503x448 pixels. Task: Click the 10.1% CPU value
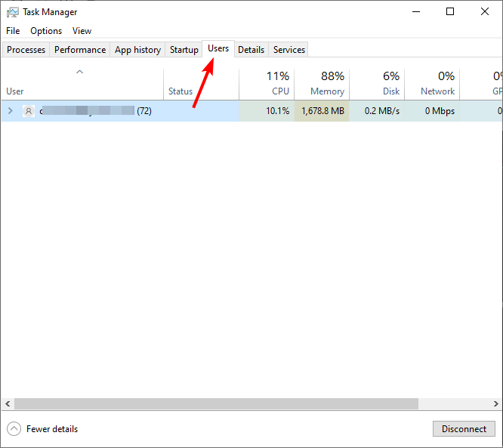tap(277, 111)
